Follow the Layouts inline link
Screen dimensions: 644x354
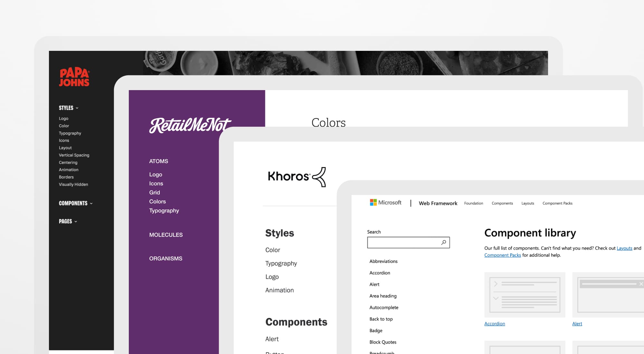(624, 248)
